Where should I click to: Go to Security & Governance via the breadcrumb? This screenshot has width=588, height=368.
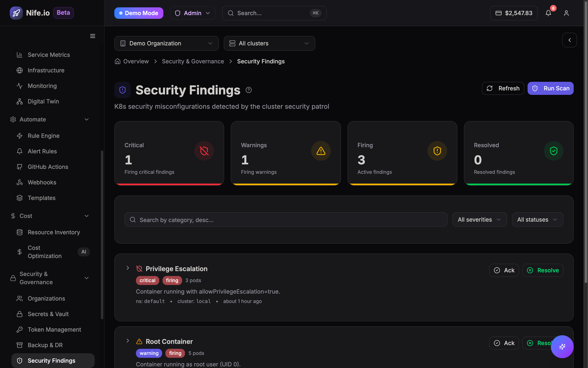tap(193, 61)
